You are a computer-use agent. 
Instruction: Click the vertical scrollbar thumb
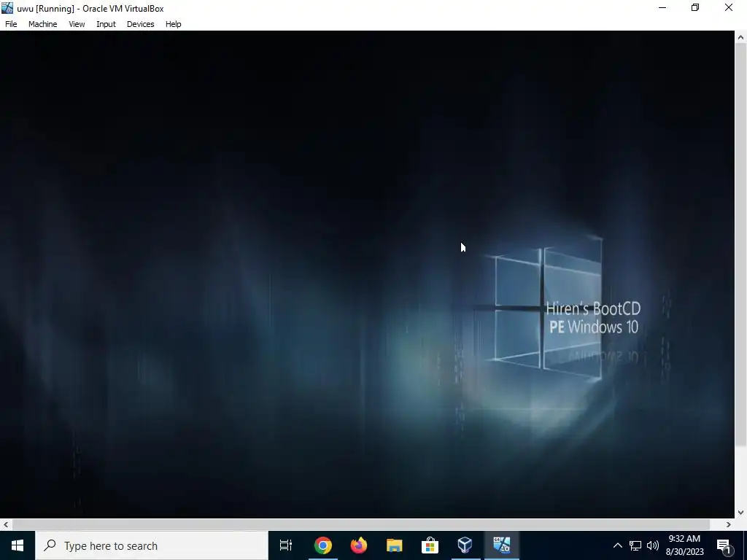pos(741,245)
